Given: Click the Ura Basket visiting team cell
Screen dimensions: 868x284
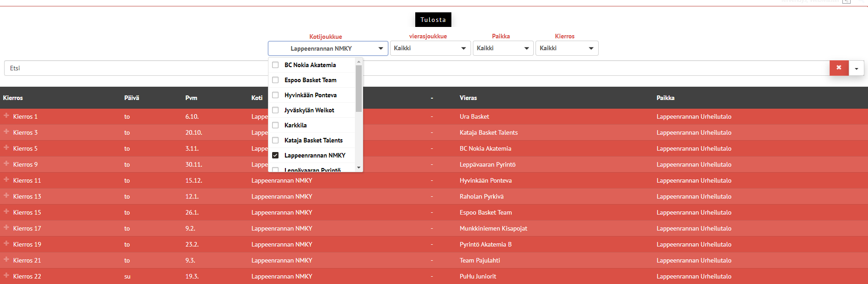Looking at the screenshot, I should click(x=474, y=116).
